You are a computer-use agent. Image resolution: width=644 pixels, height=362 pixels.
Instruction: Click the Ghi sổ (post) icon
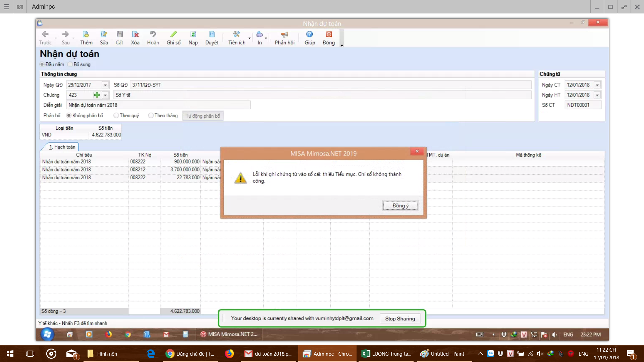click(173, 35)
